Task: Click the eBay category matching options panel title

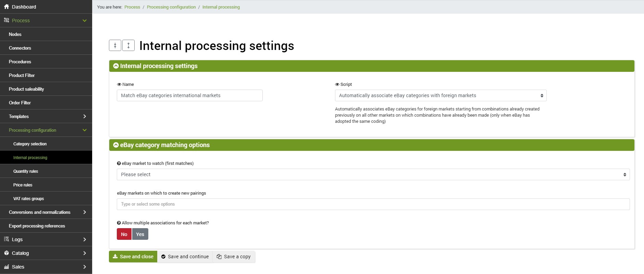Action: [x=165, y=145]
